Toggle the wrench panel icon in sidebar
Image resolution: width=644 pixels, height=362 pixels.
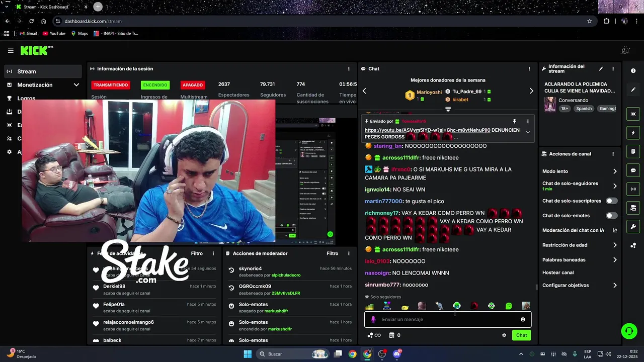(x=633, y=227)
